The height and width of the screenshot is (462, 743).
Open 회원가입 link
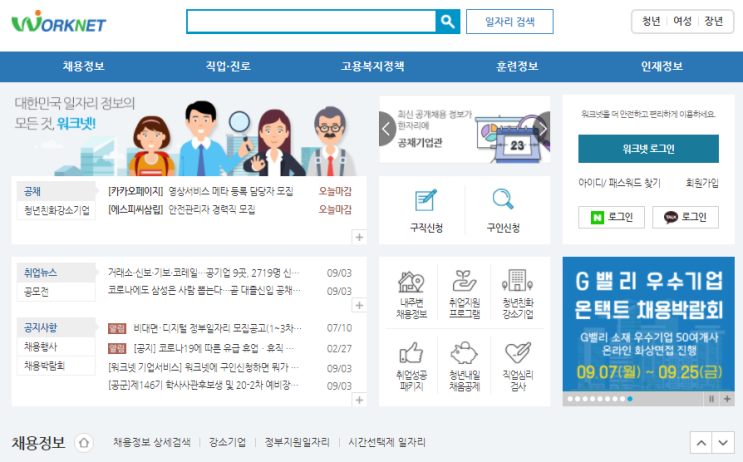coord(702,183)
